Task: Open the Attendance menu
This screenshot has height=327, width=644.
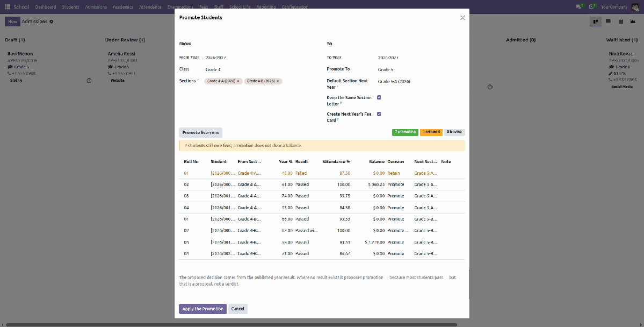Action: pos(150,7)
